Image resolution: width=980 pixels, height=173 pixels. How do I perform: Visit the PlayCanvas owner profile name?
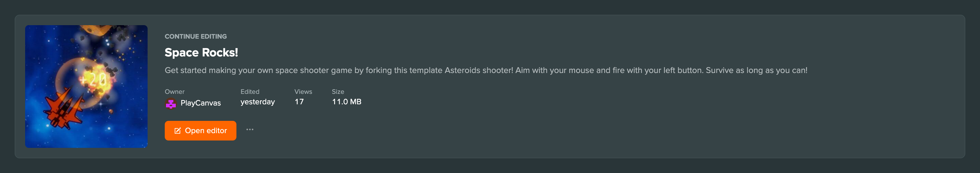pos(201,103)
